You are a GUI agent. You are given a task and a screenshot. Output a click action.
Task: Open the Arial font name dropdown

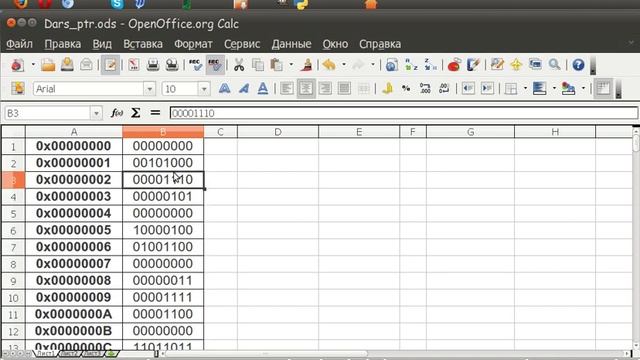[150, 89]
